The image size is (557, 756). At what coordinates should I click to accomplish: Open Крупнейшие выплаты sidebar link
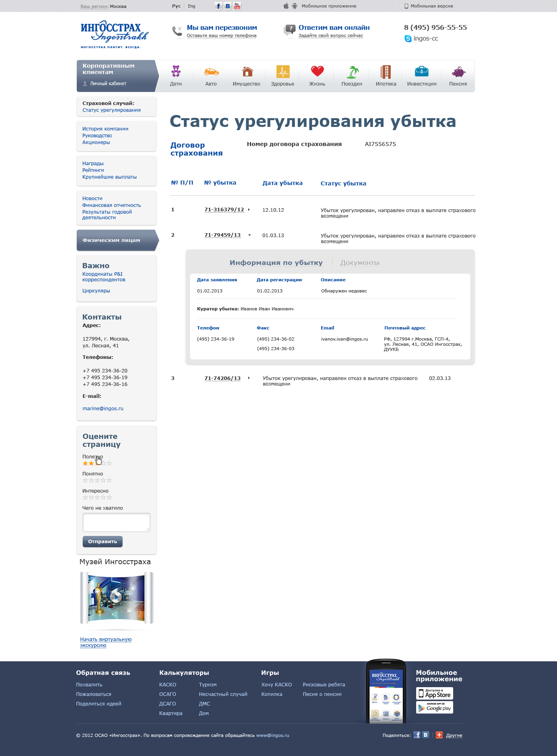(x=109, y=177)
